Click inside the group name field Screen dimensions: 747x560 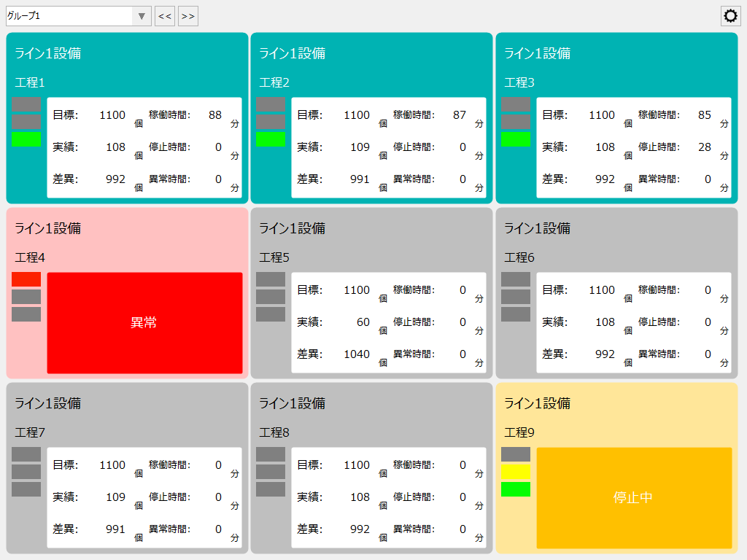pyautogui.click(x=69, y=15)
